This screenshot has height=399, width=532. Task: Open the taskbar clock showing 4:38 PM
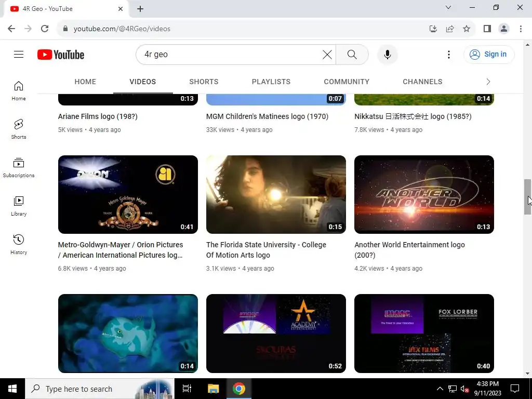click(487, 389)
